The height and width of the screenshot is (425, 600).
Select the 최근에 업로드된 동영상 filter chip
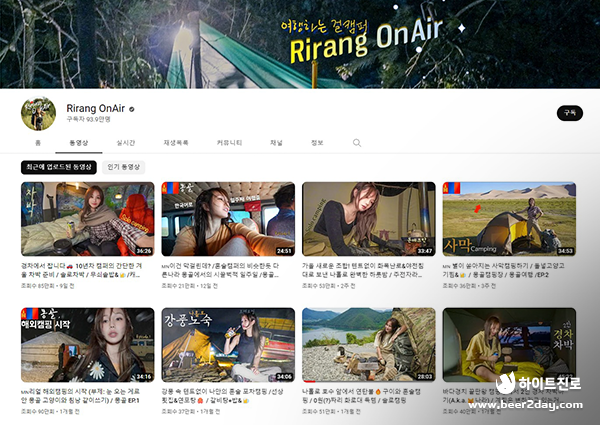(x=59, y=167)
